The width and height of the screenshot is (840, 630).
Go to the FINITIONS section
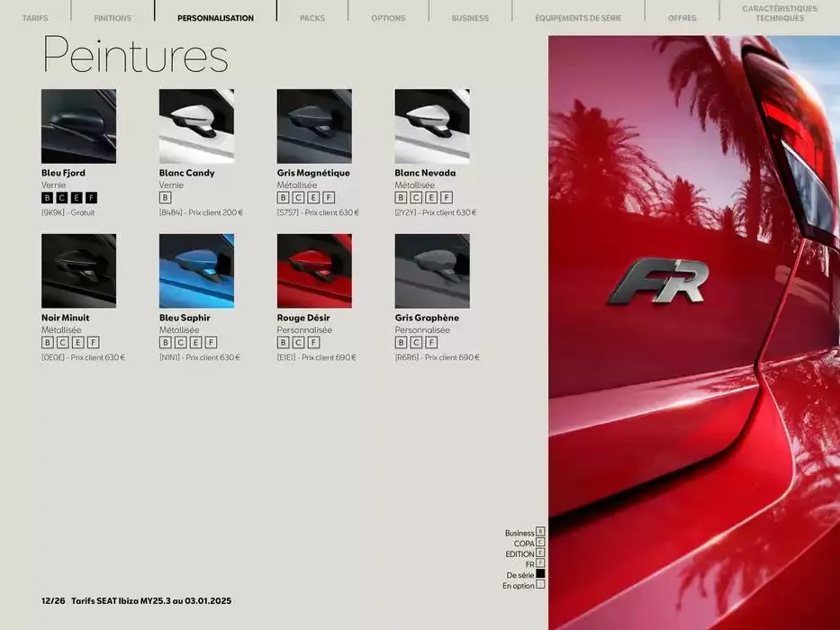pyautogui.click(x=112, y=16)
